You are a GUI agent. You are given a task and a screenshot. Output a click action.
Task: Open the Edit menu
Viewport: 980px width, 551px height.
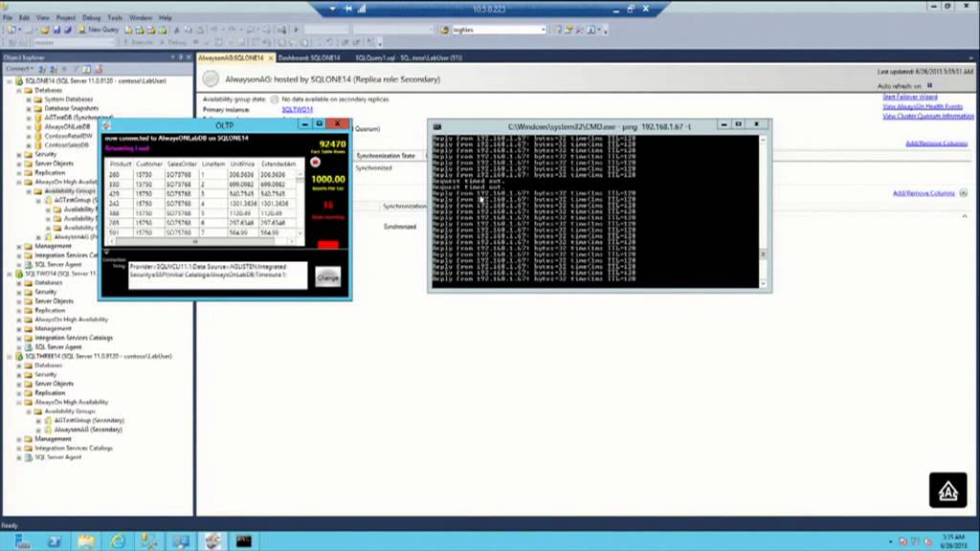click(24, 17)
